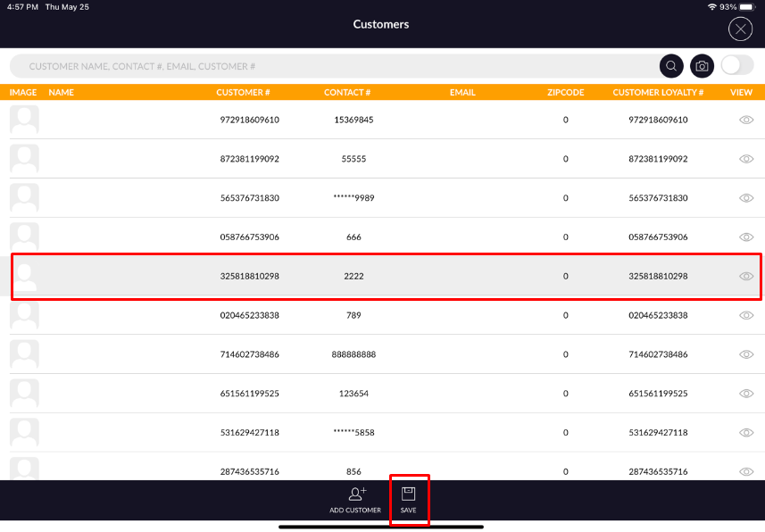
Task: Click the Customer Loyalty # header
Action: 658,92
